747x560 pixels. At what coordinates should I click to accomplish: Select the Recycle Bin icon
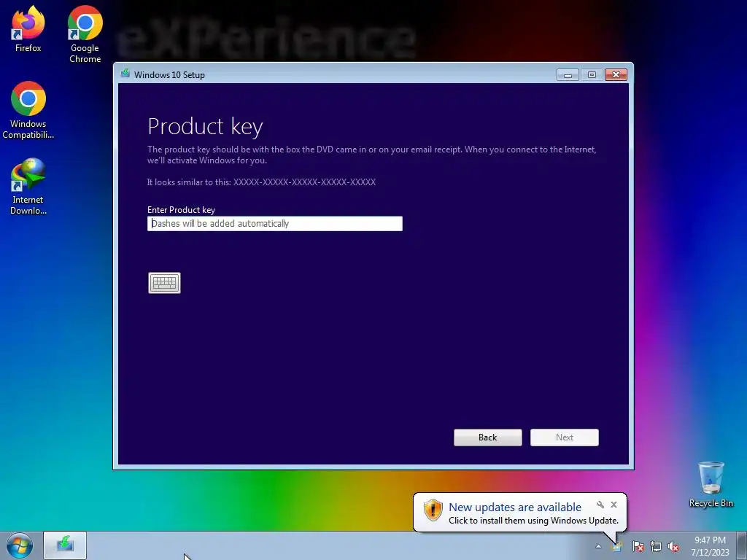[x=711, y=484]
